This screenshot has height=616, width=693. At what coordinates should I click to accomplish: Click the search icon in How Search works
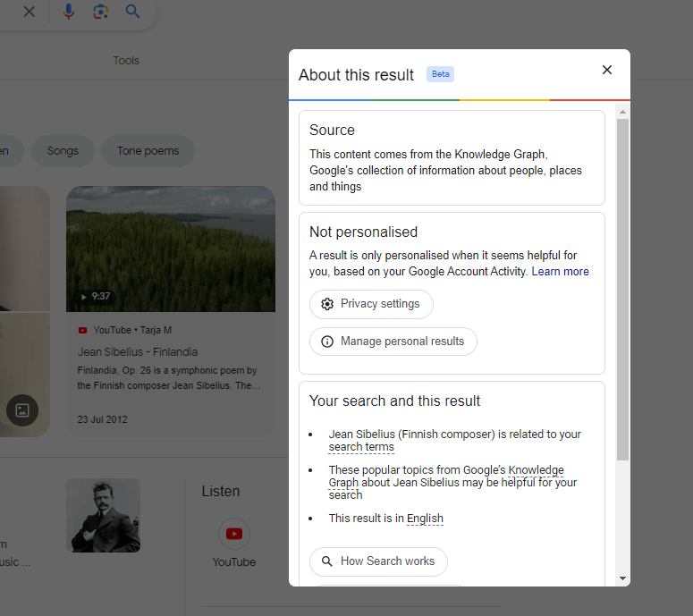(327, 561)
